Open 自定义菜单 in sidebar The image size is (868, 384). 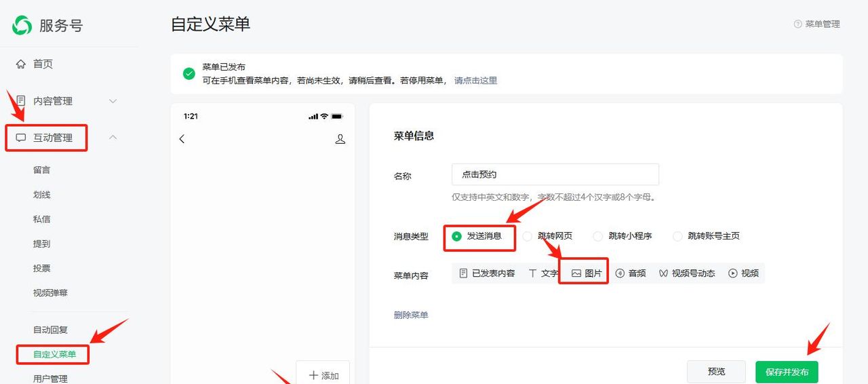pos(54,354)
